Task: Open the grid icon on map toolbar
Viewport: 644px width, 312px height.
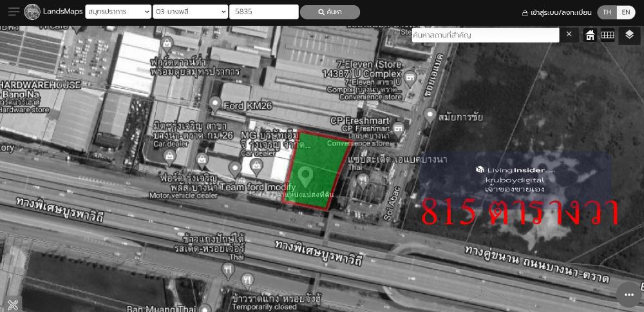Action: 607,35
